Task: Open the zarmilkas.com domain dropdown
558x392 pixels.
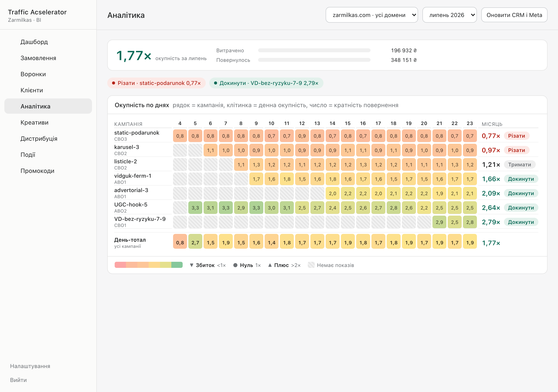Action: point(372,15)
